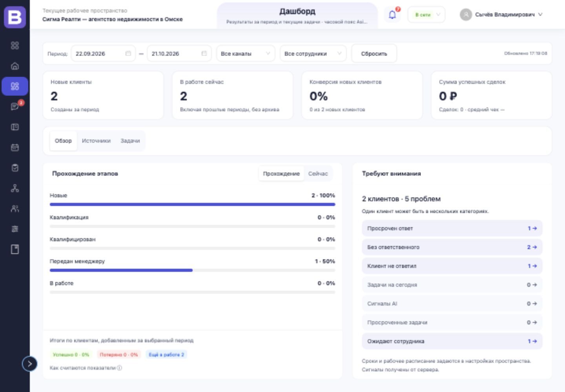
Task: Open the panel layout icon in the sidebar
Action: tap(15, 127)
